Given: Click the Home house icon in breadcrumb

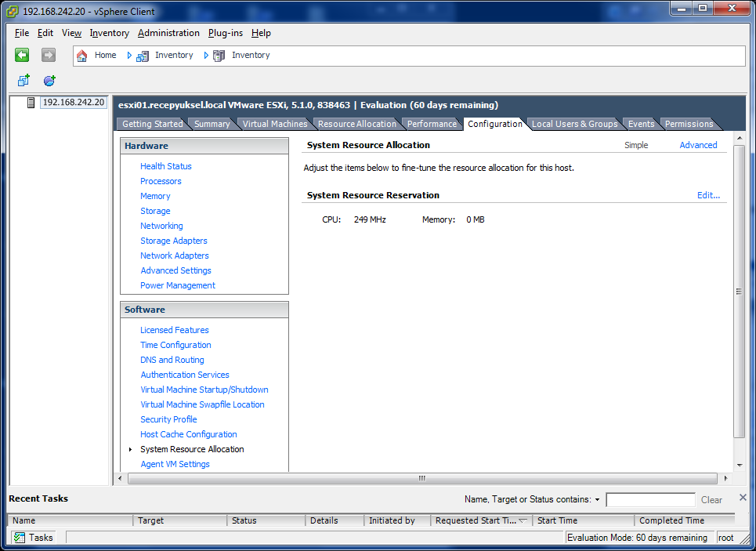Looking at the screenshot, I should (x=82, y=56).
